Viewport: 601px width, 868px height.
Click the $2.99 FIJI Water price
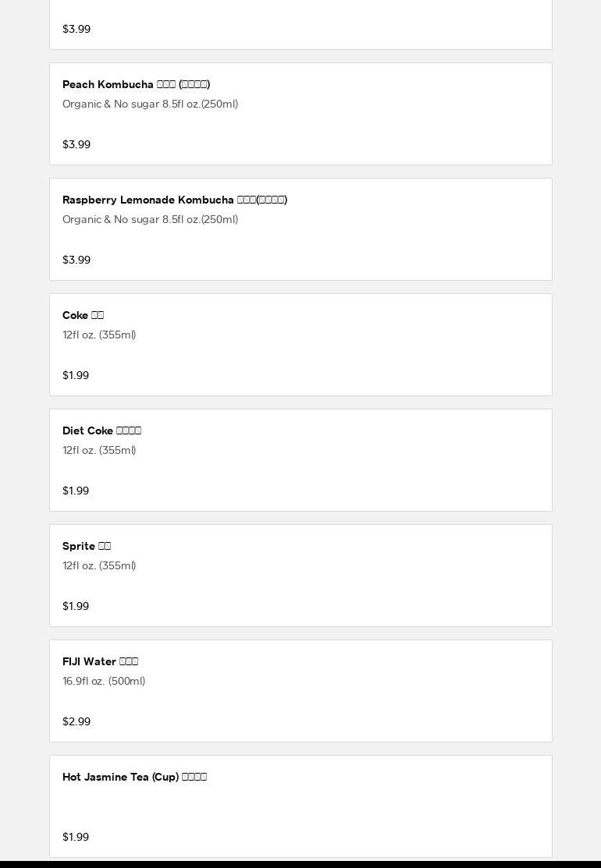pos(76,721)
